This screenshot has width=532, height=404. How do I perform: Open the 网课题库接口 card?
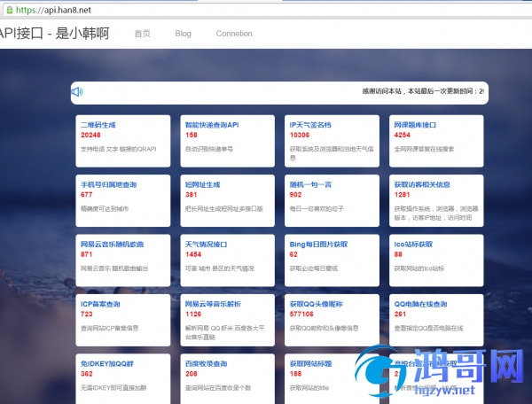436,141
